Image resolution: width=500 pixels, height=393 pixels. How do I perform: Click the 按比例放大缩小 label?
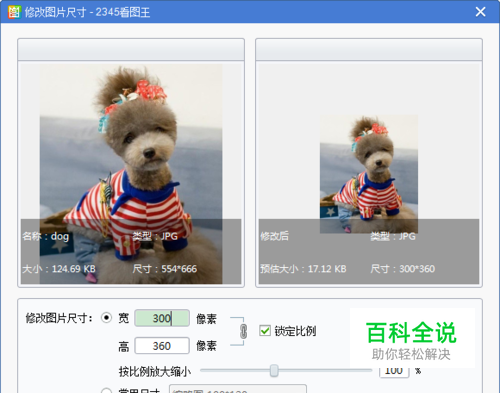(155, 371)
